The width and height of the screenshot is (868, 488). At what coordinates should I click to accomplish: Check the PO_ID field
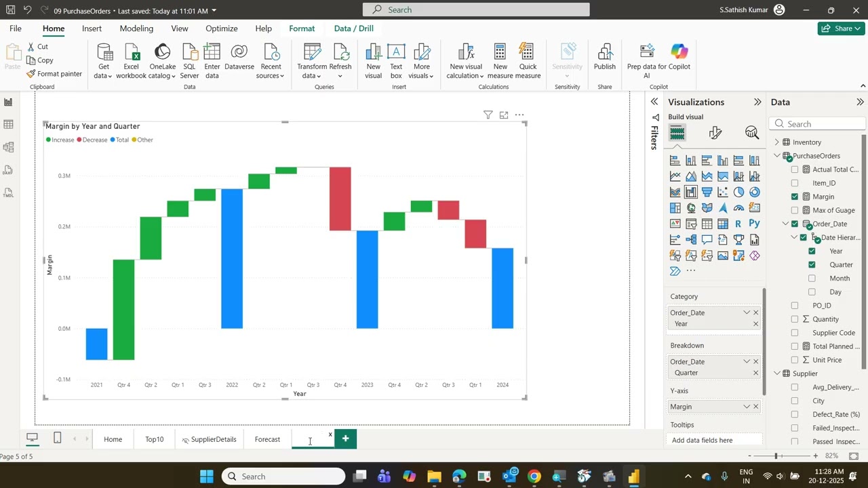coord(795,306)
